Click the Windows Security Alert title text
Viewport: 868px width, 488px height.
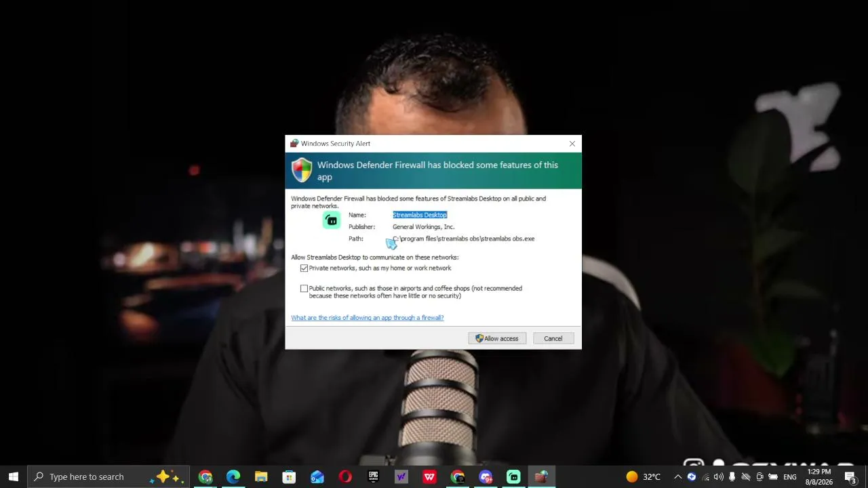[x=336, y=144]
